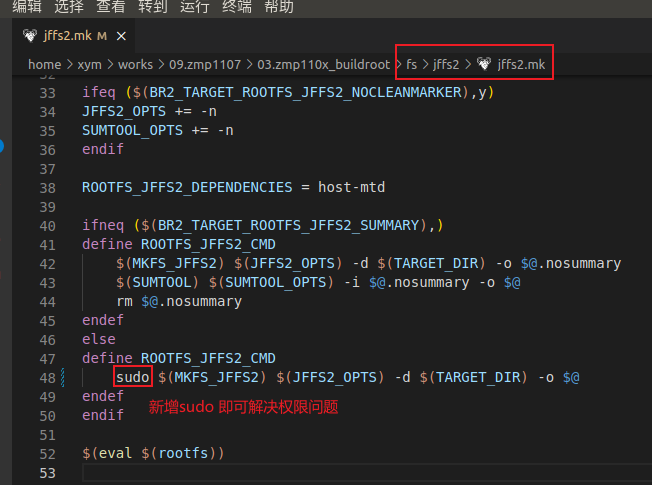Click line number 41 in the gutter

pyautogui.click(x=47, y=245)
